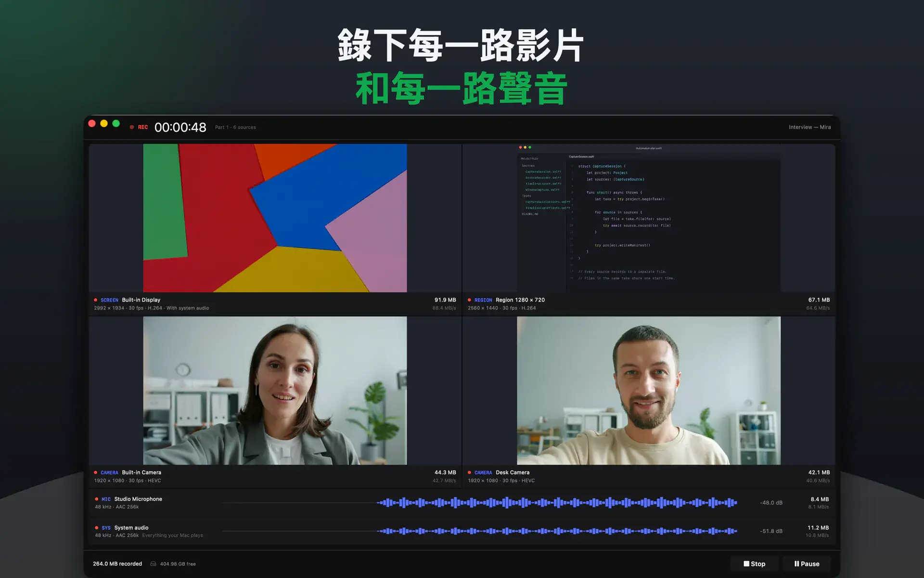
Task: Click the 'Part 1 · 6 sources' label
Action: tap(235, 127)
